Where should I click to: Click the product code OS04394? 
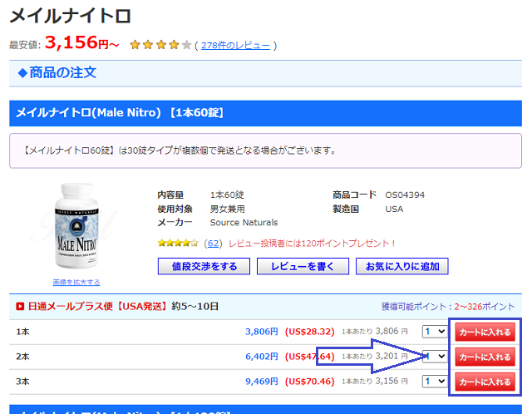tap(405, 195)
